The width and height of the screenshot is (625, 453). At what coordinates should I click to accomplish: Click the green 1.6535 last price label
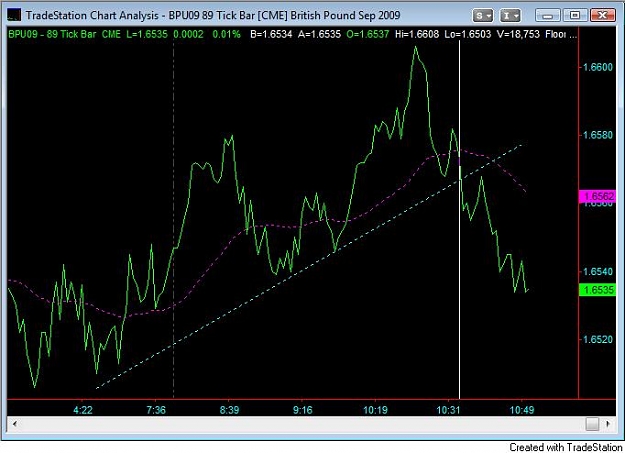(597, 290)
